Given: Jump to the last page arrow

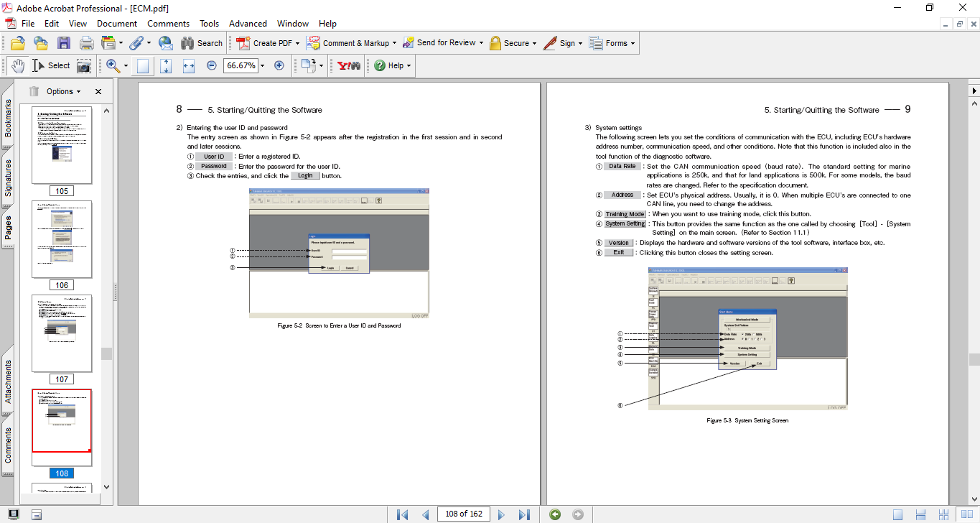Looking at the screenshot, I should tap(524, 514).
